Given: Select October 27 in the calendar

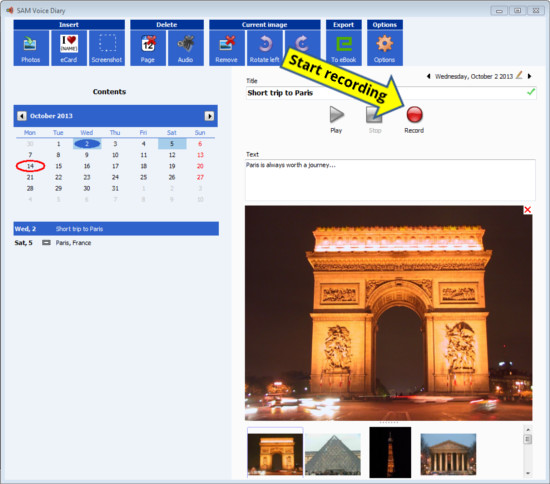Looking at the screenshot, I should [x=200, y=177].
